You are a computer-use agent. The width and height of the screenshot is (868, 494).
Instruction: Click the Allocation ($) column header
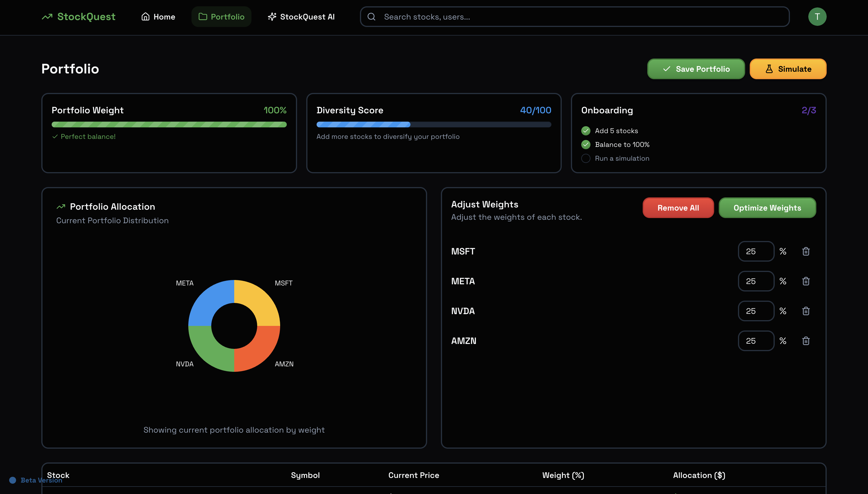(x=699, y=475)
